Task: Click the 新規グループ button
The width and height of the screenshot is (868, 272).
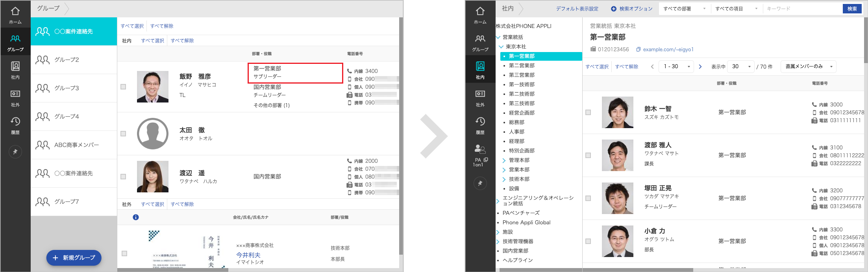Action: pos(74,258)
